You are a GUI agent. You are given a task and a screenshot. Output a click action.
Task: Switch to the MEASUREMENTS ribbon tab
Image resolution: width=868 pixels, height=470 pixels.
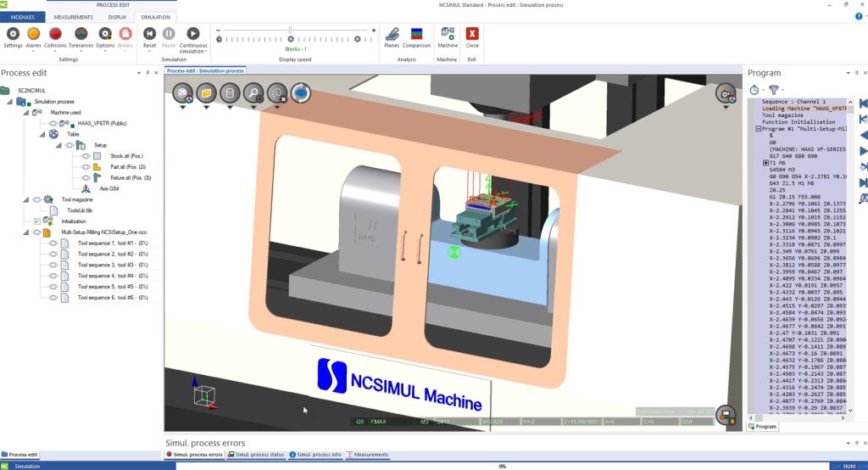pos(74,16)
